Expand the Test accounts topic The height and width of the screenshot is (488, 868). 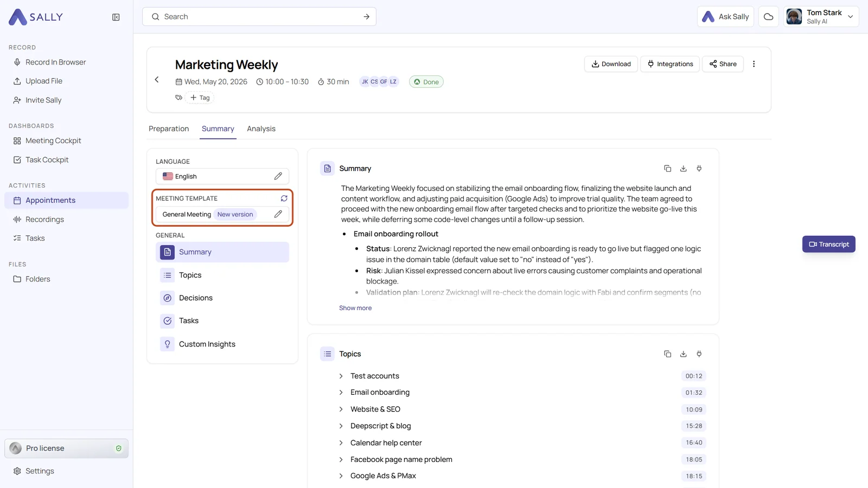341,376
